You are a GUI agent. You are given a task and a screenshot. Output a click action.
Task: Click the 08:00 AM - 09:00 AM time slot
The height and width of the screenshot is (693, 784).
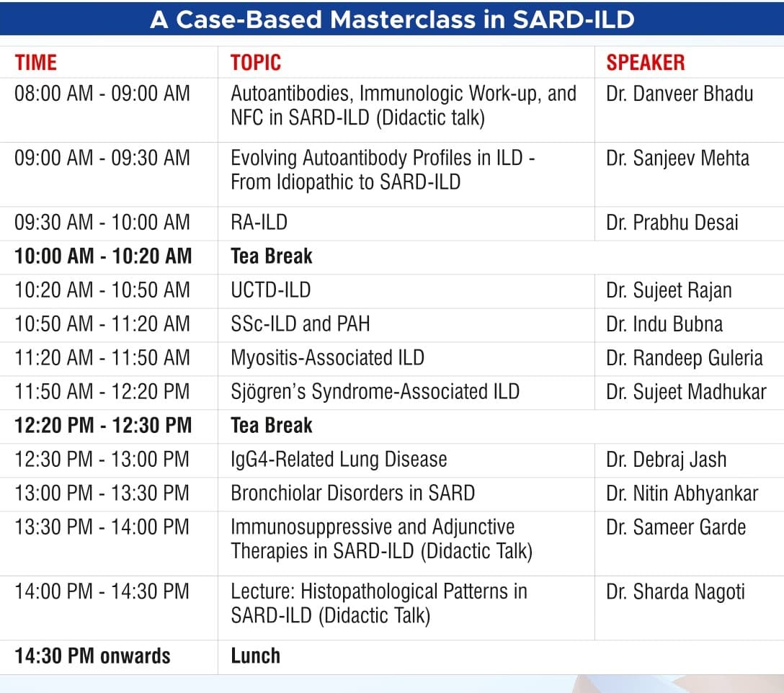[102, 94]
